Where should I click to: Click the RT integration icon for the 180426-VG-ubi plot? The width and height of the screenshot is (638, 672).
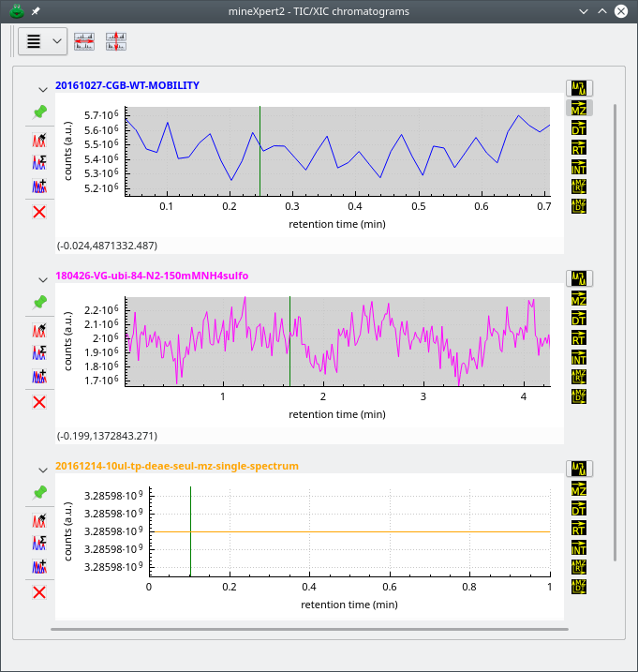click(579, 339)
